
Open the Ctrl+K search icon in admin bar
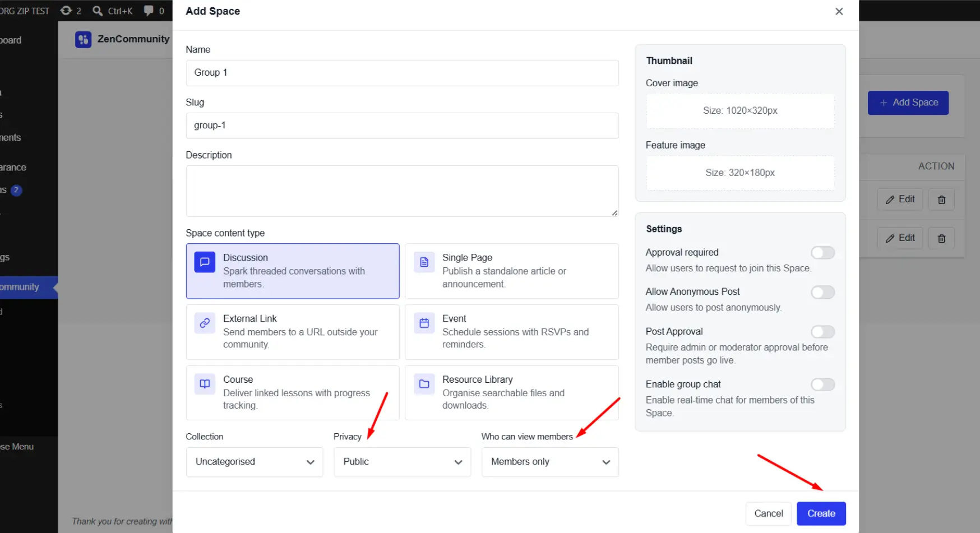click(98, 11)
